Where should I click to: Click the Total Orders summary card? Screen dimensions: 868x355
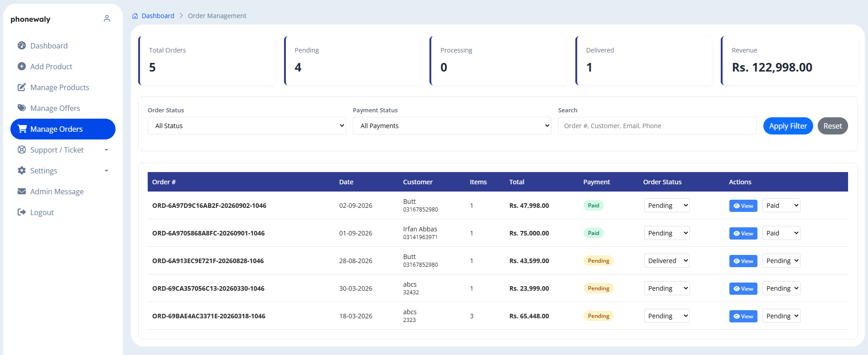207,61
